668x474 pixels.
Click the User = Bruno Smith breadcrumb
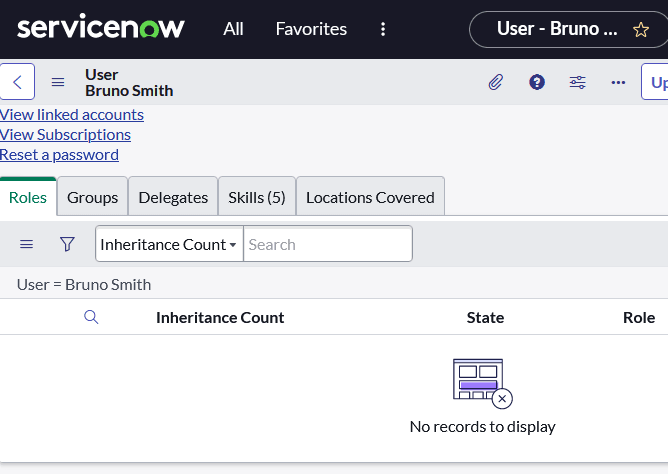tap(84, 284)
